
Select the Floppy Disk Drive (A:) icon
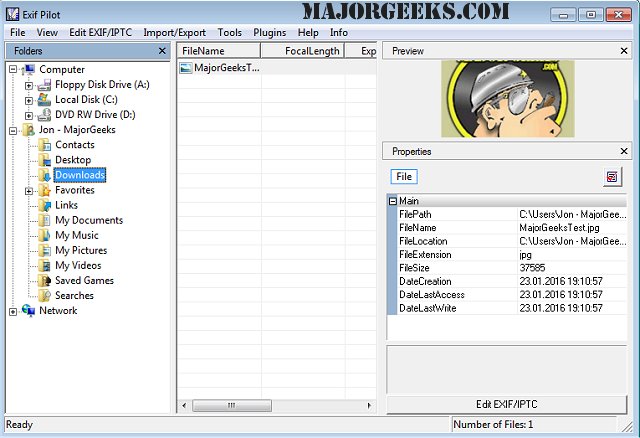coord(45,85)
